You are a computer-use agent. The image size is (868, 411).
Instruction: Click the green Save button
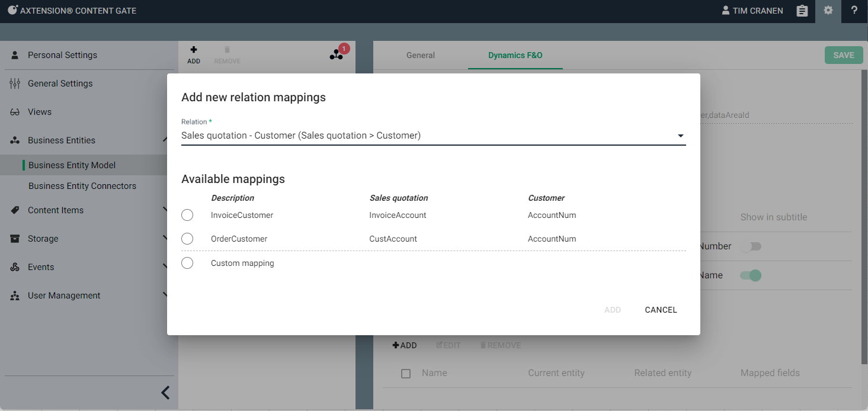(843, 55)
